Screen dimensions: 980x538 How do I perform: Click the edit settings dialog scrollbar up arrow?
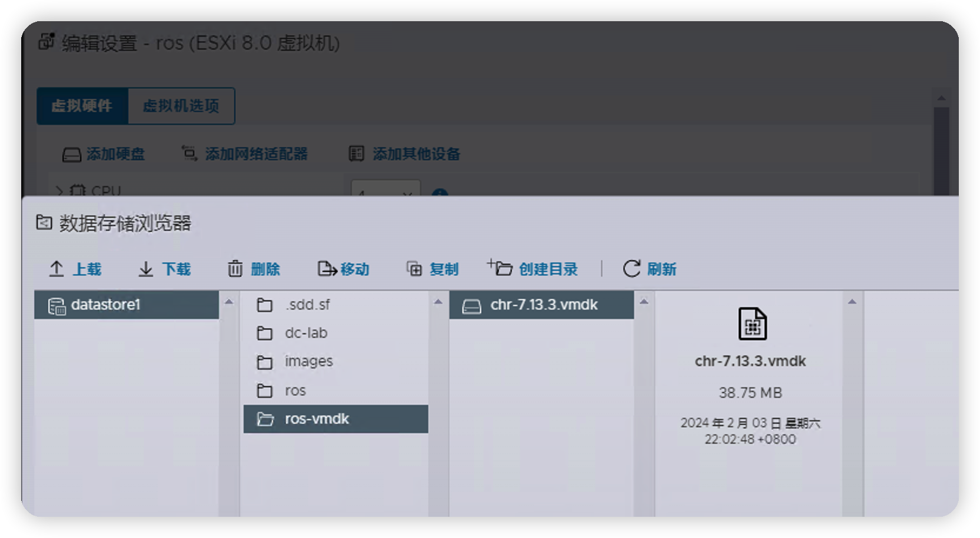pyautogui.click(x=941, y=98)
